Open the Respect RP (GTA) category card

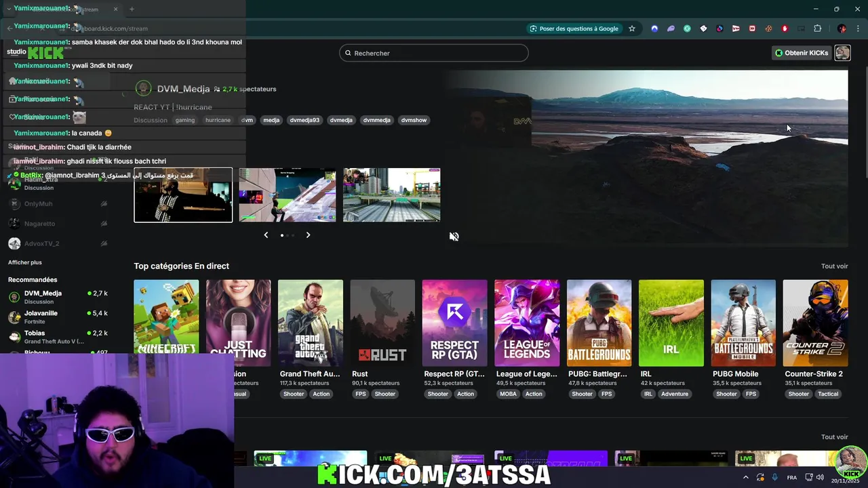pos(454,323)
